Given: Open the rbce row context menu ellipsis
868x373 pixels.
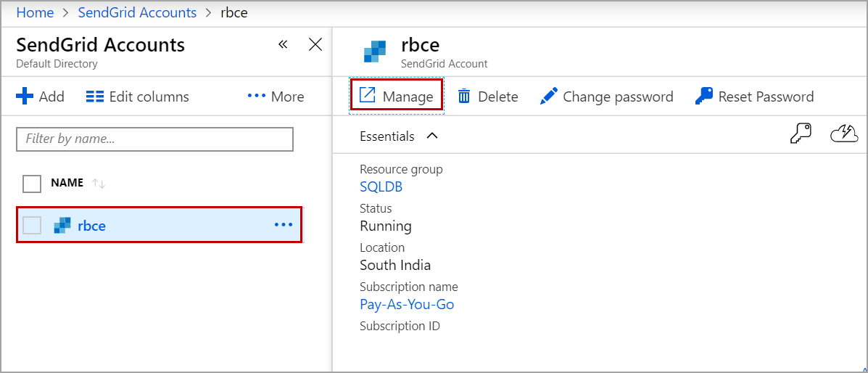Looking at the screenshot, I should pos(284,225).
